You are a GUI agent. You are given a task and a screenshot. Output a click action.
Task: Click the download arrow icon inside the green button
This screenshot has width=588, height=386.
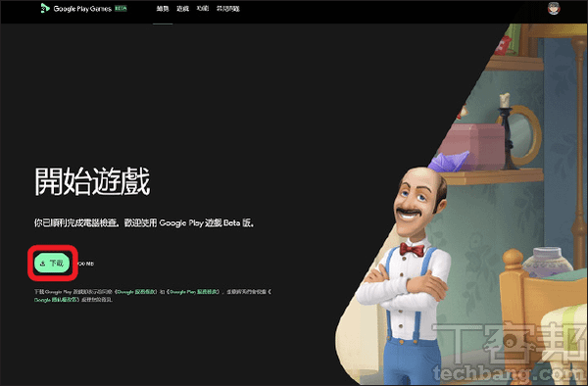[x=42, y=264]
